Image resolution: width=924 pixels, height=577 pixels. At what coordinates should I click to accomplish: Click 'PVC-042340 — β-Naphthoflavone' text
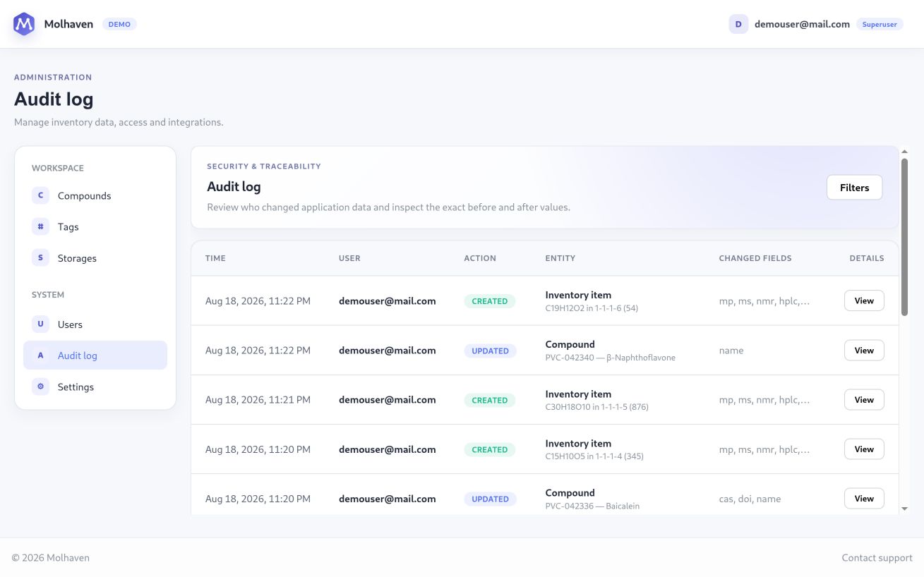[611, 358]
